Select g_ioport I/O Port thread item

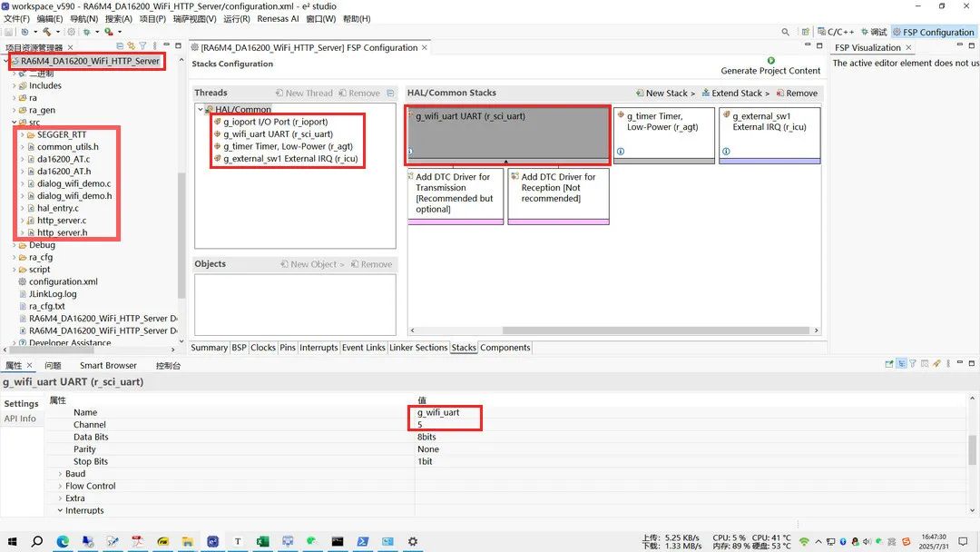click(276, 122)
